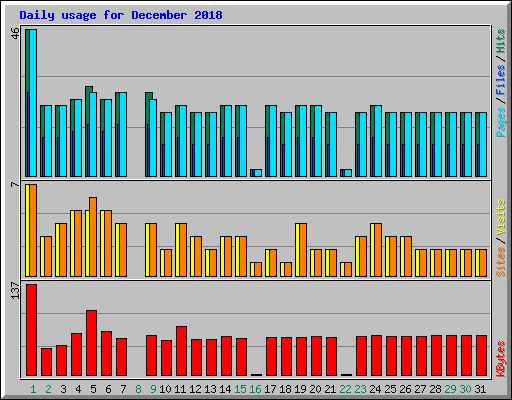Viewport: 512px width, 400px height.
Task: Click day label '9' on the x-axis
Action: click(x=153, y=389)
